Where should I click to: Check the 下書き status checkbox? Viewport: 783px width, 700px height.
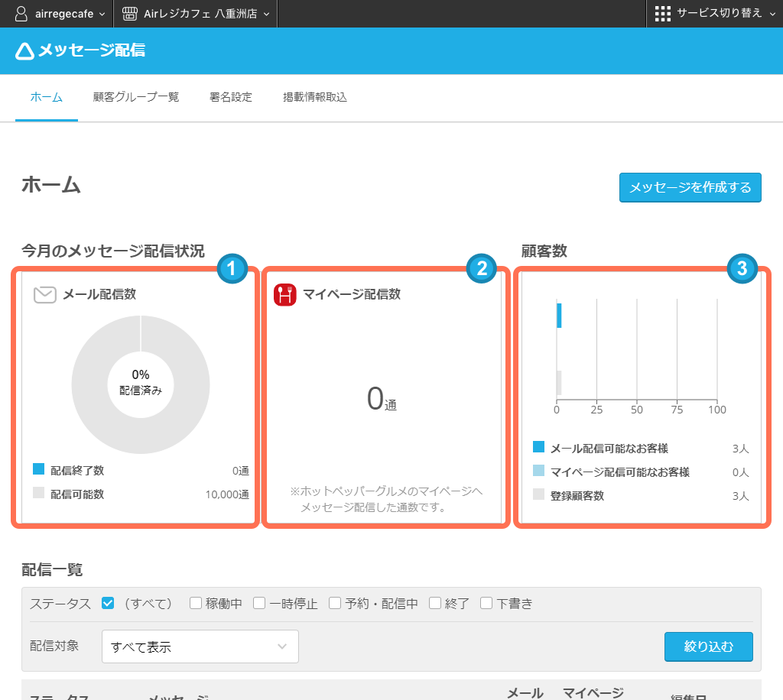486,603
